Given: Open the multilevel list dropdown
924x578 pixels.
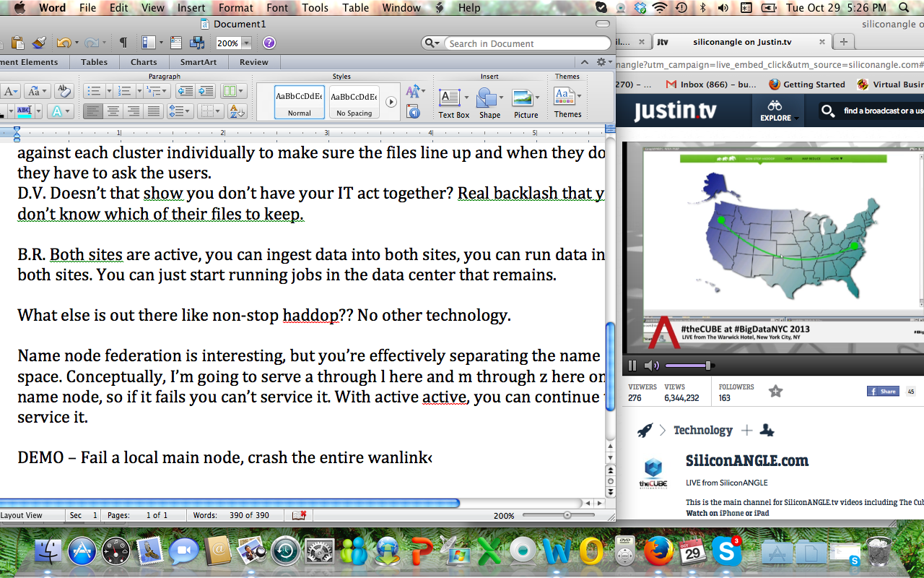Looking at the screenshot, I should [156, 91].
